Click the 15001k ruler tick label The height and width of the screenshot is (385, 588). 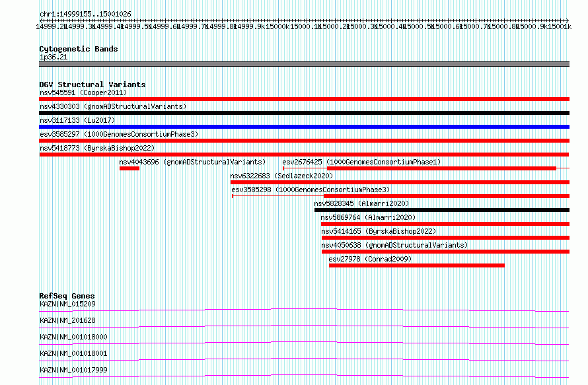point(560,26)
